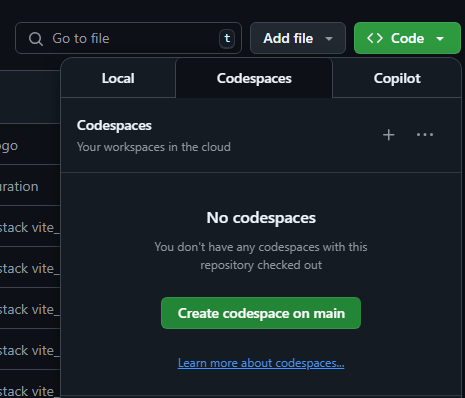Screen dimensions: 465x398
Task: Open the three-dots codespace options menu
Action: (425, 135)
